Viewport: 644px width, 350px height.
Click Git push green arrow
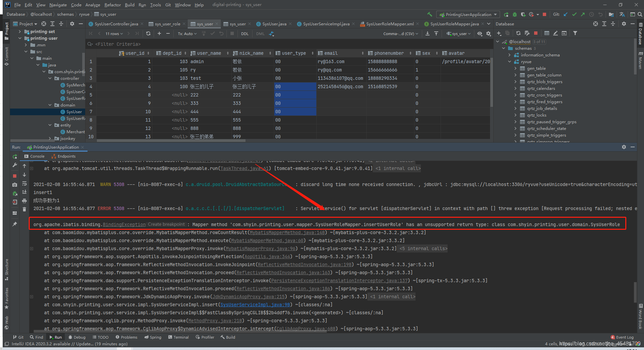click(x=583, y=14)
